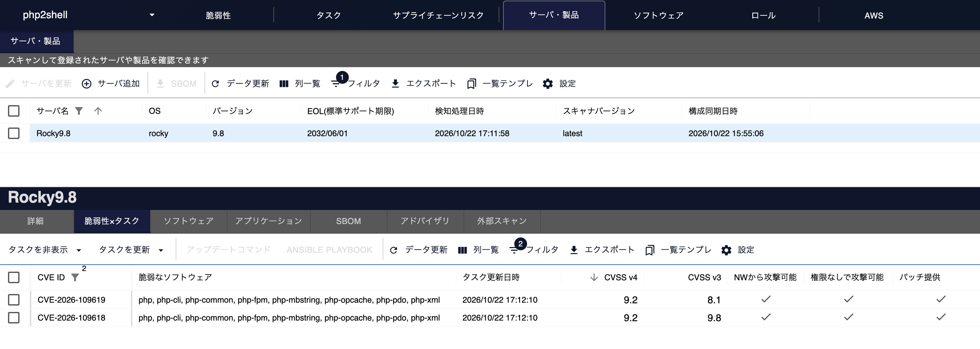This screenshot has height=349, width=980.
Task: Check the CVE-2026-109618 row checkbox
Action: tap(14, 318)
